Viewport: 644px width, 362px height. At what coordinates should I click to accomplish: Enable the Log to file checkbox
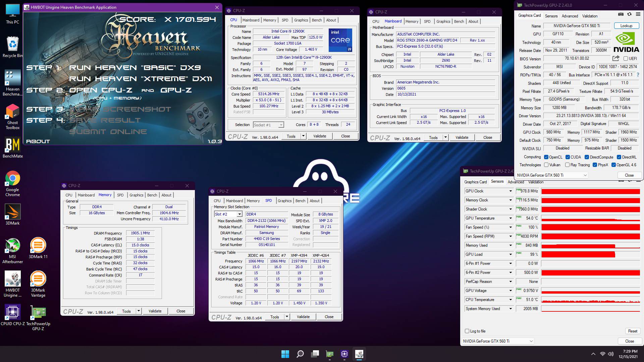pyautogui.click(x=467, y=331)
